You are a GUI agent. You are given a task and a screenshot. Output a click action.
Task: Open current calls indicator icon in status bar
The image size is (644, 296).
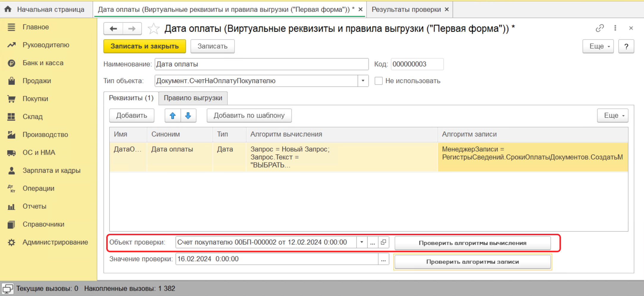[x=8, y=289]
